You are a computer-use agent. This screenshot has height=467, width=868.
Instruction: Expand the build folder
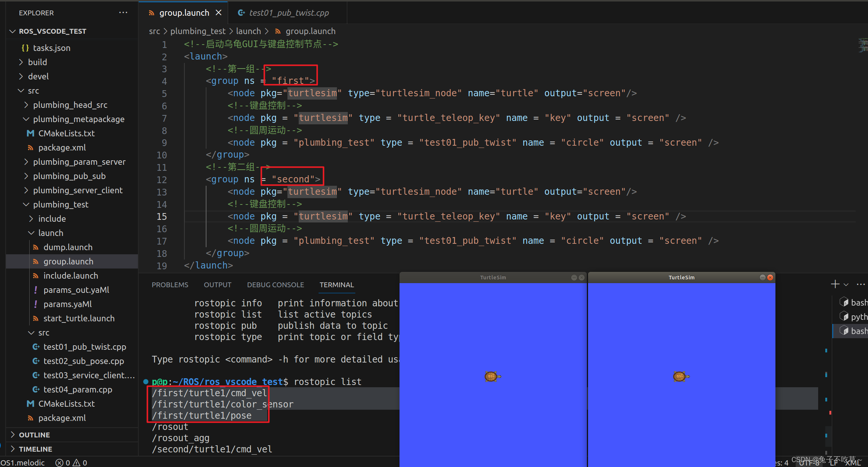37,62
